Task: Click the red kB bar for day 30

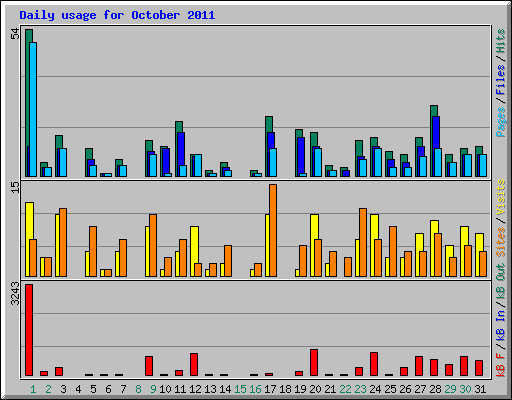Action: click(464, 366)
